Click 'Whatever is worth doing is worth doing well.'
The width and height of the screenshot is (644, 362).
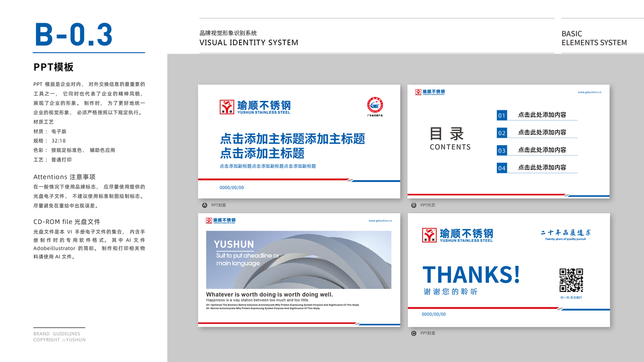tap(270, 295)
